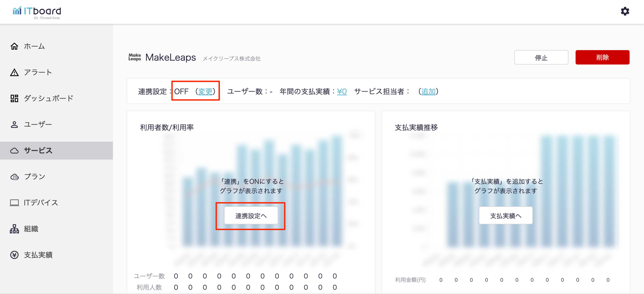Click the 変更 link next to OFF
This screenshot has height=294, width=644.
[205, 92]
